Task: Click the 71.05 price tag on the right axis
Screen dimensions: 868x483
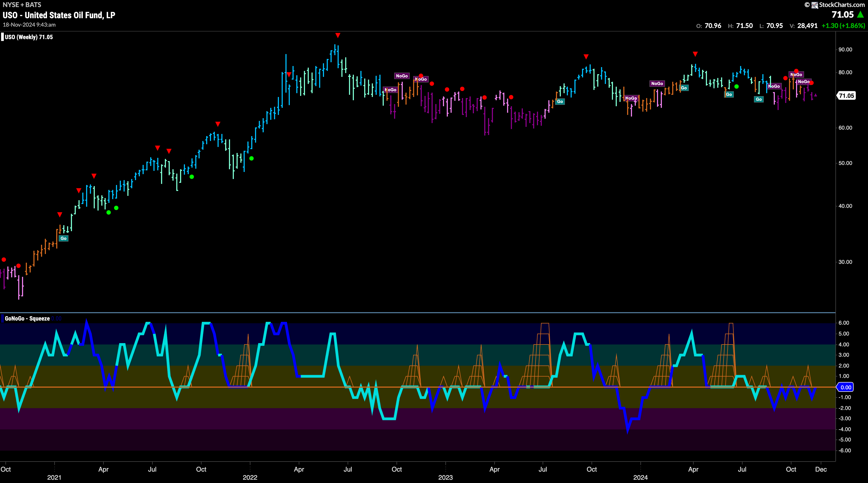Action: pos(846,96)
